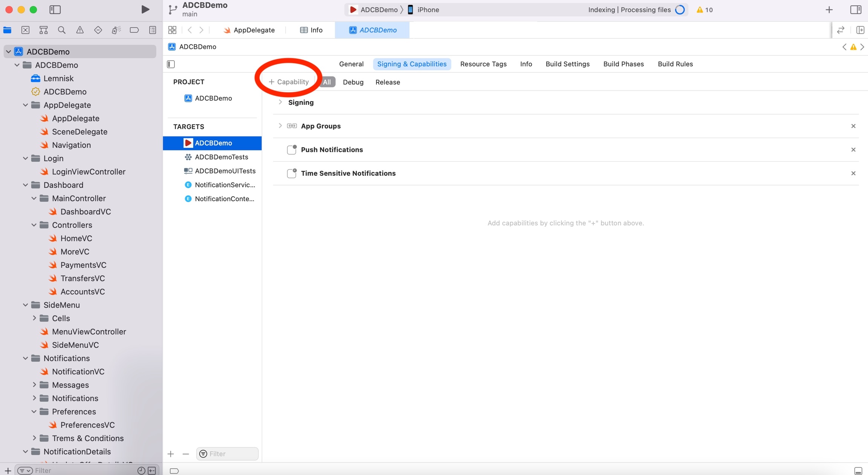Open the Breakpoint navigator icon
The height and width of the screenshot is (475, 868).
tap(134, 30)
